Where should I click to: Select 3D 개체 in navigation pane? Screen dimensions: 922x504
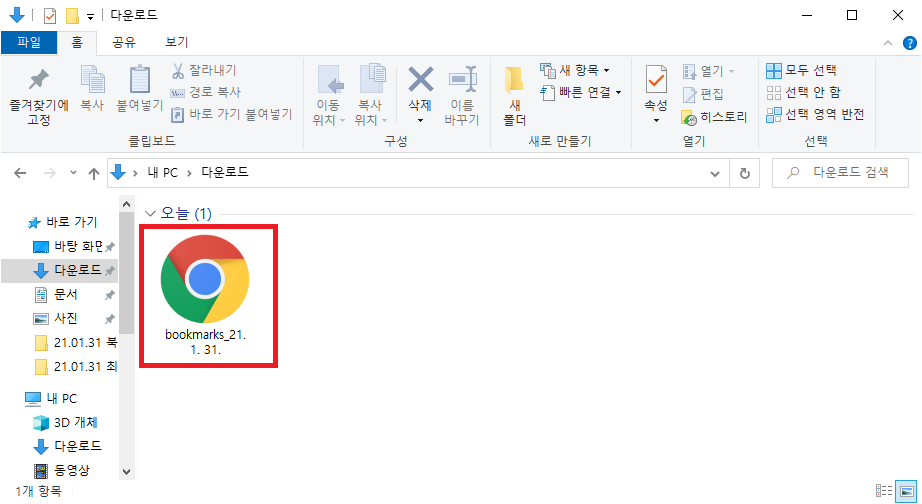pyautogui.click(x=65, y=423)
